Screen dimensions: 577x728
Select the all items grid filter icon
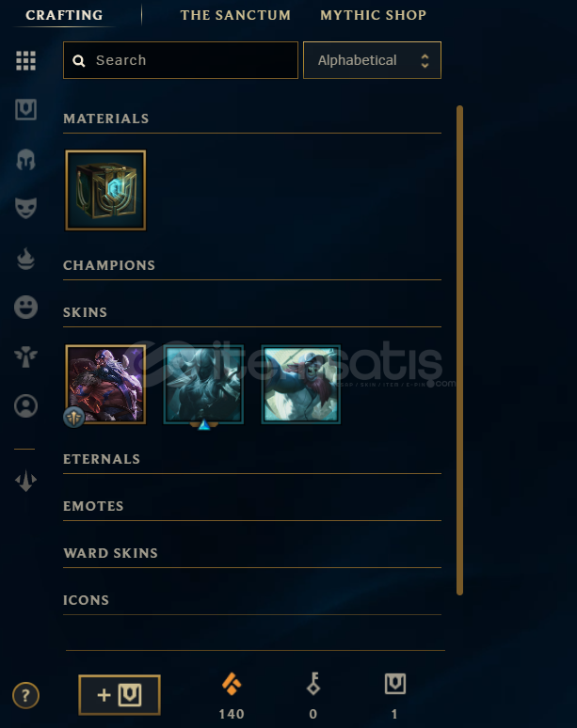click(25, 61)
